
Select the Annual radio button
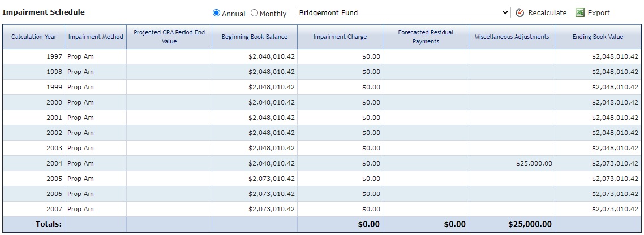216,13
